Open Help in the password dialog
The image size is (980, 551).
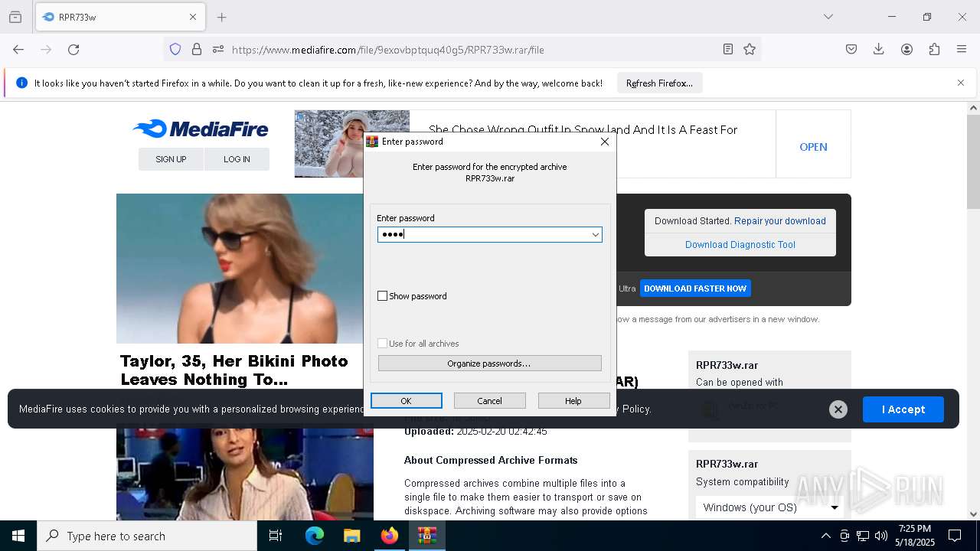pos(573,401)
